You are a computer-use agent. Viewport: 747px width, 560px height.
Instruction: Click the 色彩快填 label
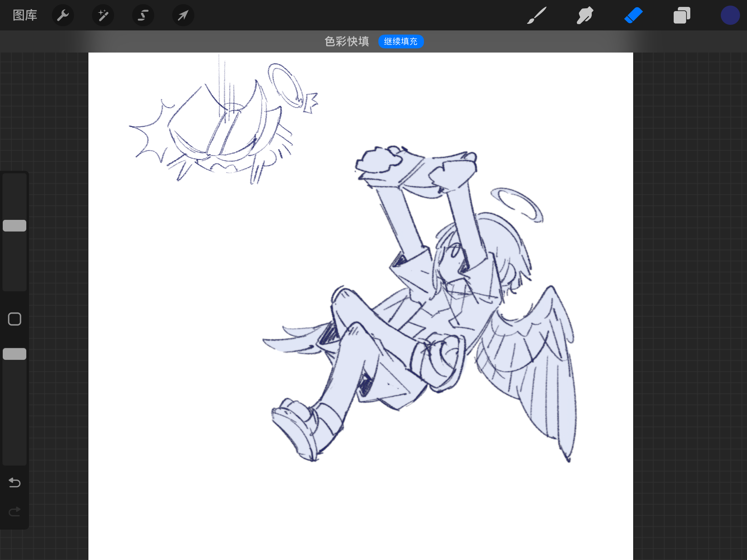tap(347, 41)
